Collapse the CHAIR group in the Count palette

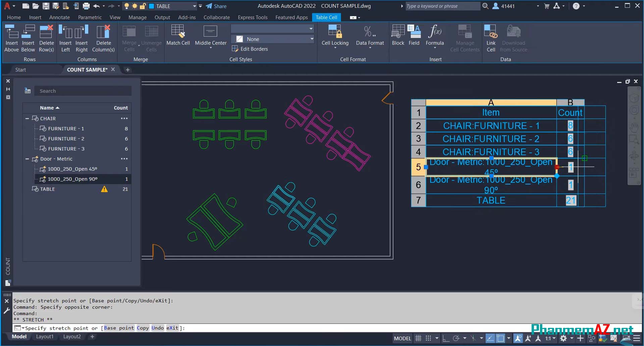(28, 118)
